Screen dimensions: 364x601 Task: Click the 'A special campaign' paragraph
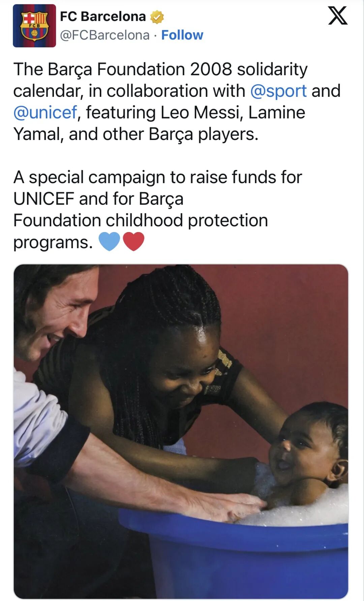click(x=158, y=209)
